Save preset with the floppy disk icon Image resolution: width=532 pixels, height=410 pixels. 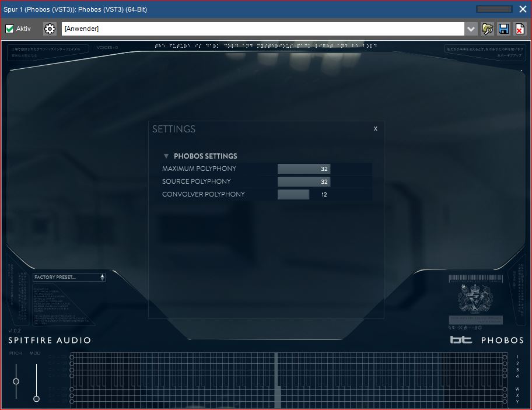pyautogui.click(x=503, y=29)
